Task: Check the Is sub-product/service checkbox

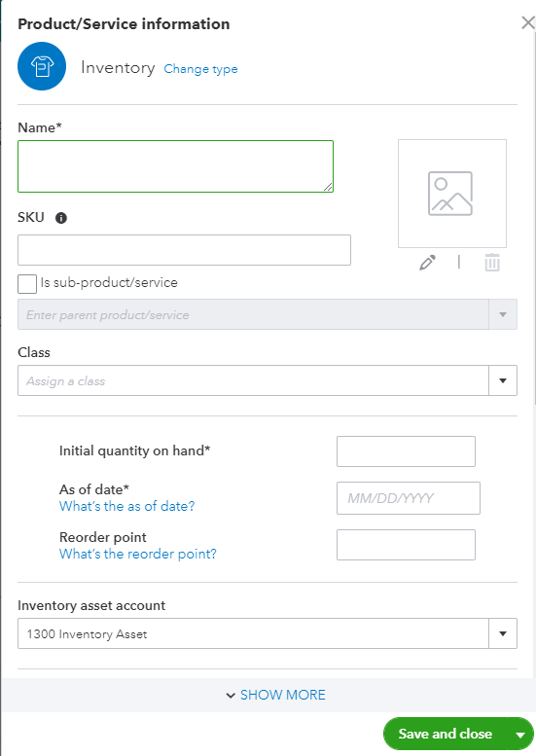Action: 27,284
